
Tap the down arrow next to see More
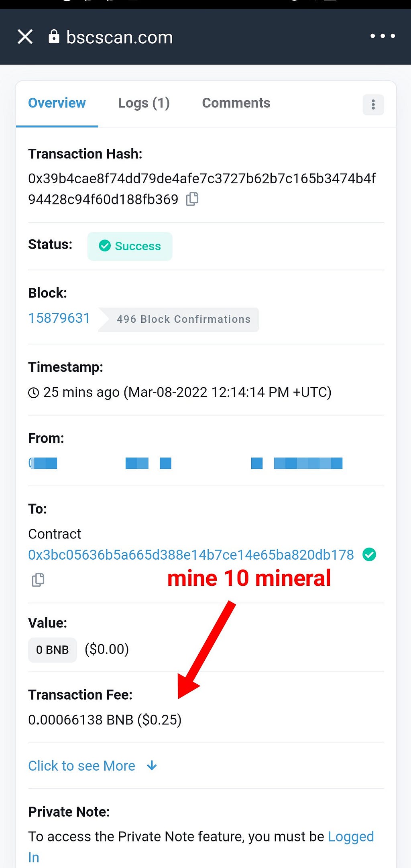coord(152,766)
